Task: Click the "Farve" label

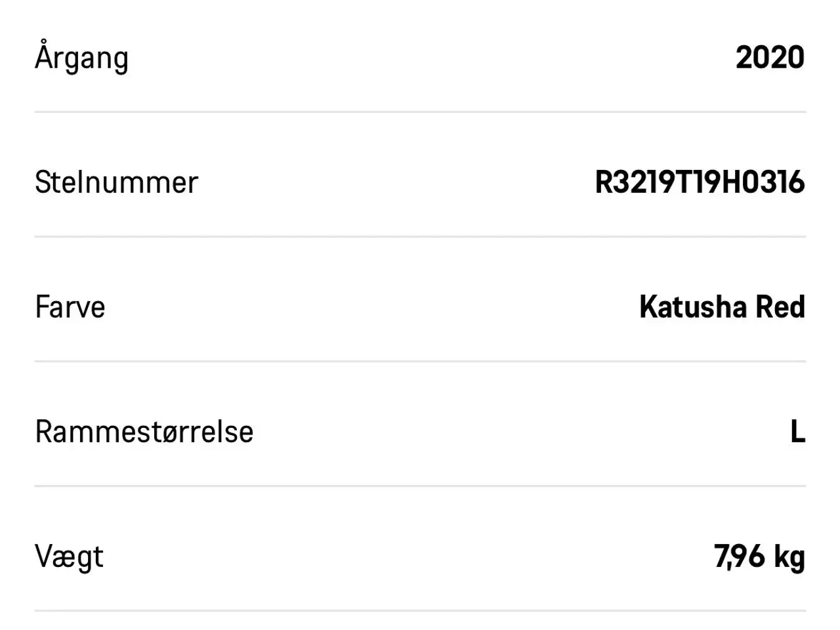Action: click(x=70, y=307)
